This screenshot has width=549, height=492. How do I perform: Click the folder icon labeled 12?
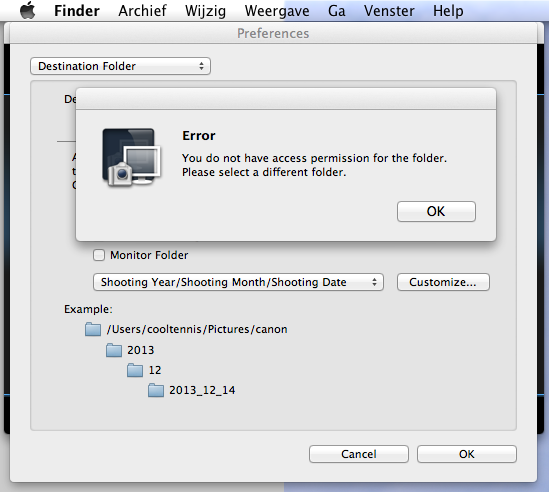click(x=135, y=370)
